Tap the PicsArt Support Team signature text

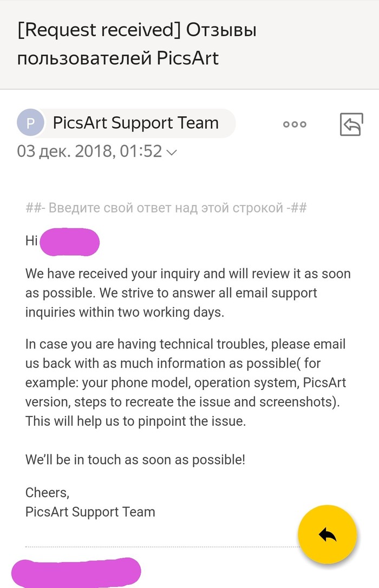click(90, 512)
